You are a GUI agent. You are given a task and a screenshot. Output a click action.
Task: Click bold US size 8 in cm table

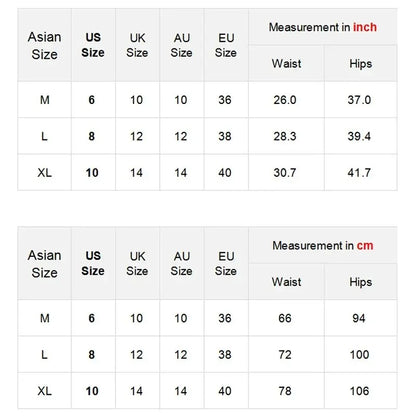click(x=91, y=354)
